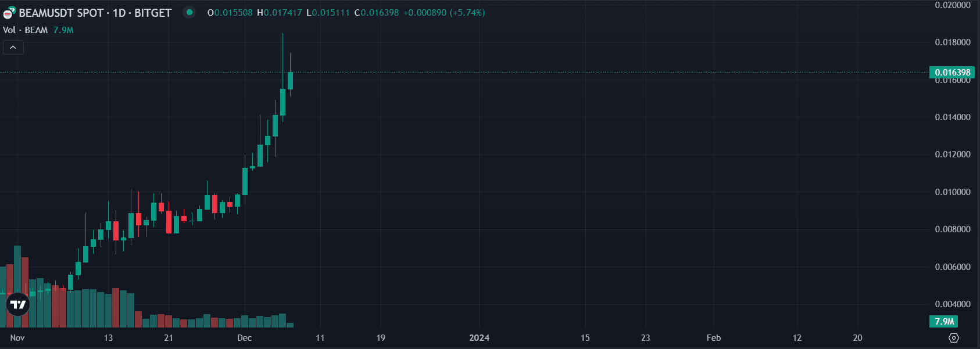Click the tallest volume bar in November
The height and width of the screenshot is (349, 980).
[17, 273]
